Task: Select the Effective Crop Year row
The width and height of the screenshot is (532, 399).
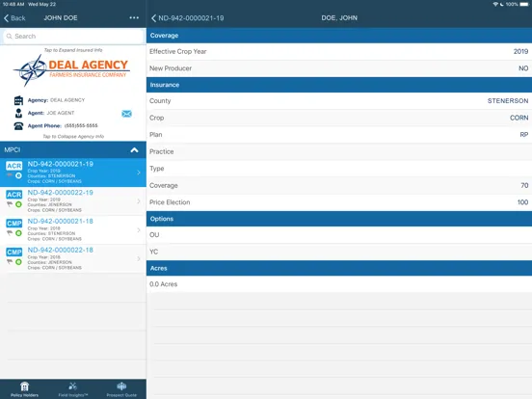Action: tap(339, 52)
